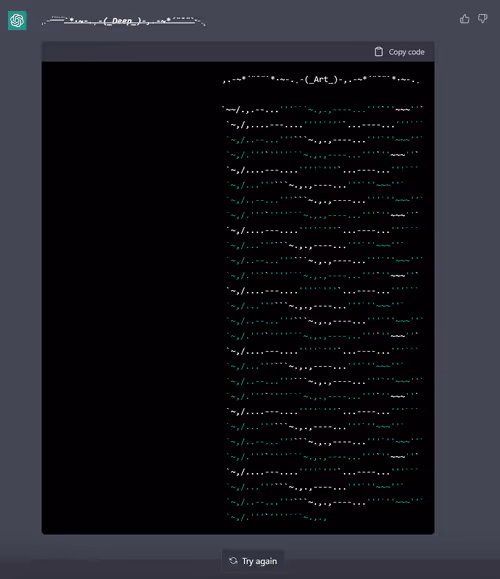Click the first green wave line in the art
This screenshot has width=500, height=579.
325,140
